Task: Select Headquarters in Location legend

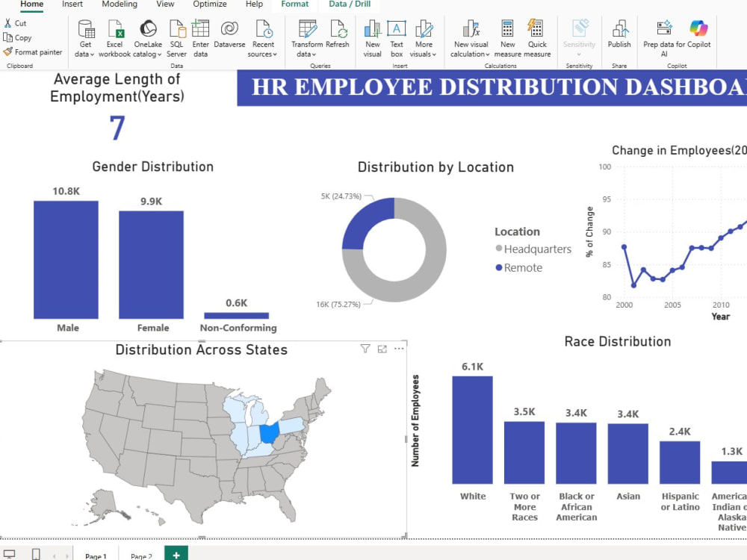Action: coord(533,249)
